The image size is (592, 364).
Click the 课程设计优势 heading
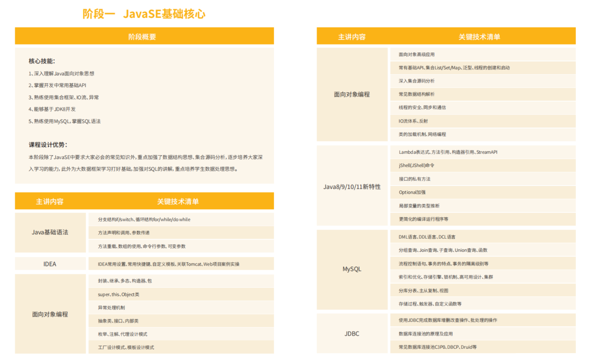[x=48, y=145]
